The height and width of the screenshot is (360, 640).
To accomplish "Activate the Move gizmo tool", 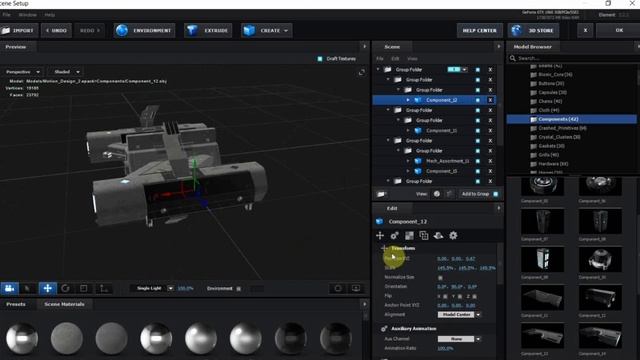I will pos(47,289).
